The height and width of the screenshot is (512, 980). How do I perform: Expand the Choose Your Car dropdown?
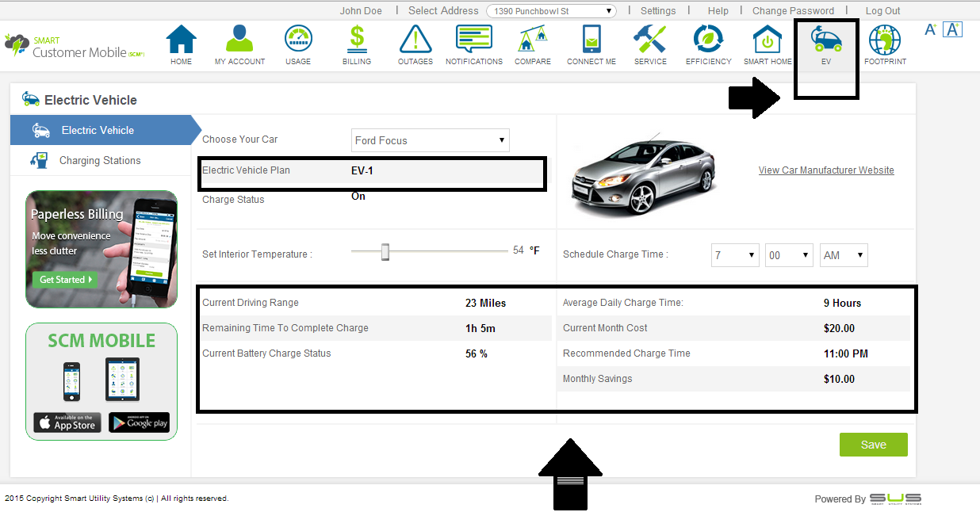pos(431,140)
